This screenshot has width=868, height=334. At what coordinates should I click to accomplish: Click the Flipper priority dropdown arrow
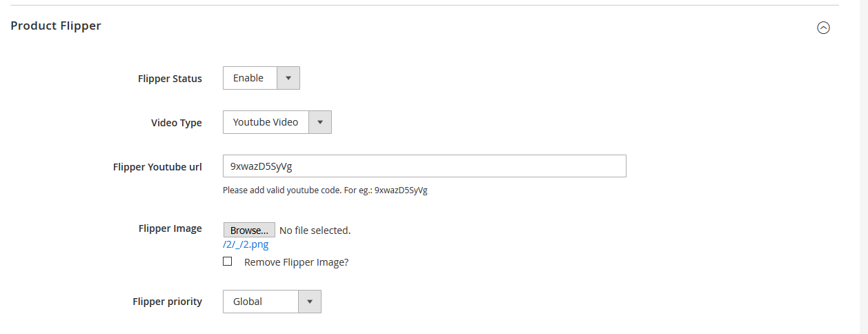(x=310, y=302)
